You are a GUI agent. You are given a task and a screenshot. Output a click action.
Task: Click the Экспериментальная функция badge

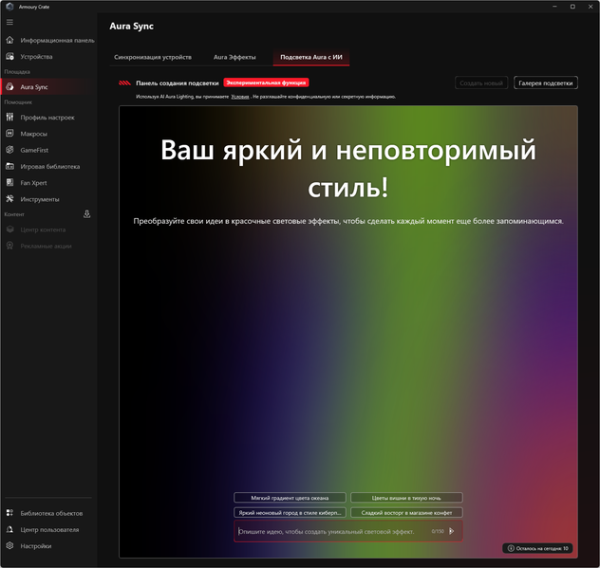click(x=266, y=83)
